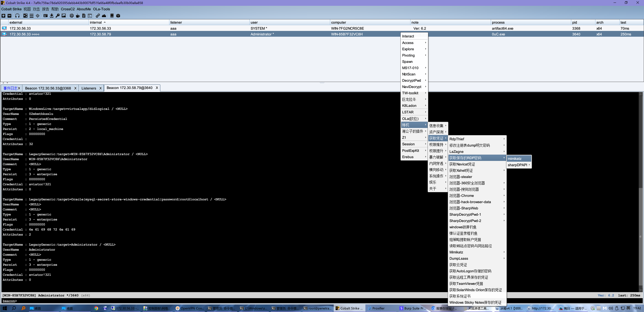This screenshot has height=312, width=644.
Task: Switch to pivot graph view icon
Action: pos(25,16)
